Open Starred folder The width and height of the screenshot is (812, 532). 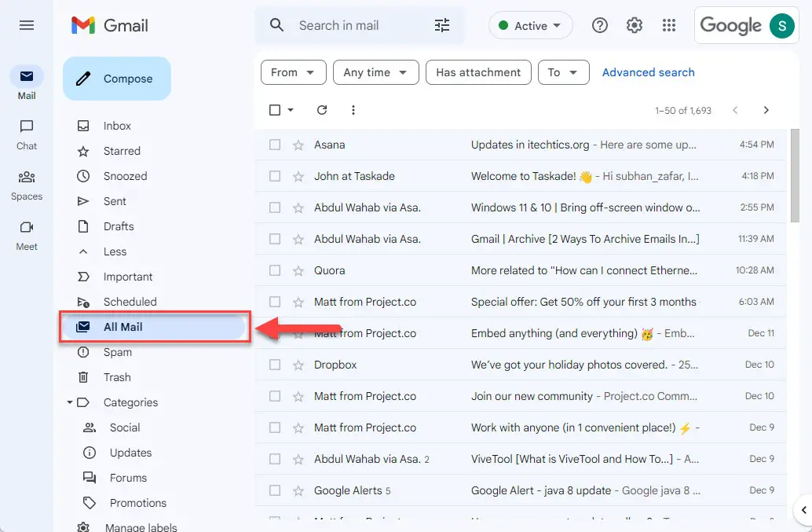tap(122, 151)
